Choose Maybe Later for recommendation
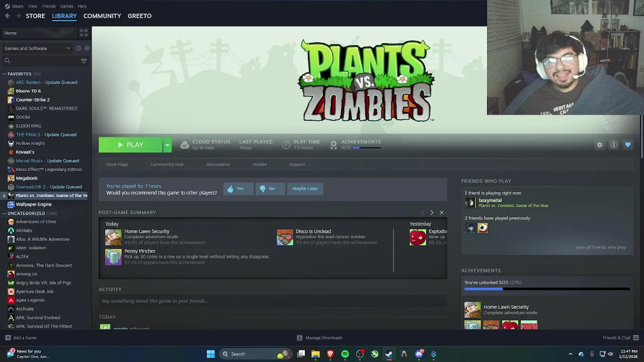This screenshot has width=644, height=362. tap(305, 189)
